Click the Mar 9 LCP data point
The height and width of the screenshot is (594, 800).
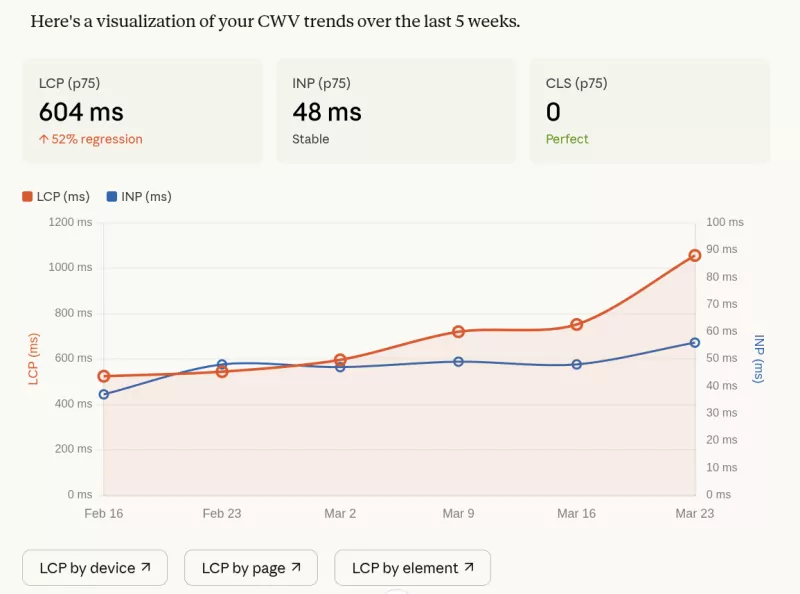[457, 330]
